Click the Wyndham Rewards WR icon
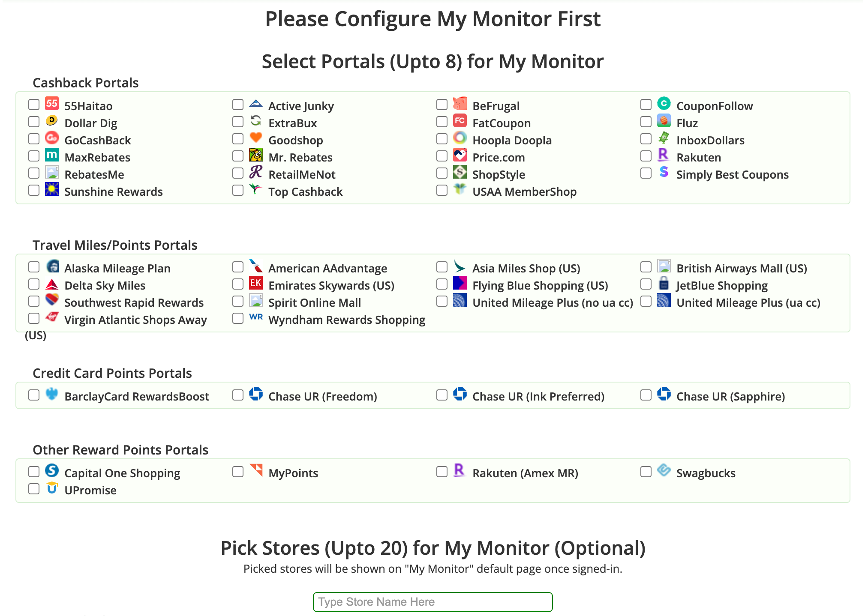865x616 pixels. point(256,317)
